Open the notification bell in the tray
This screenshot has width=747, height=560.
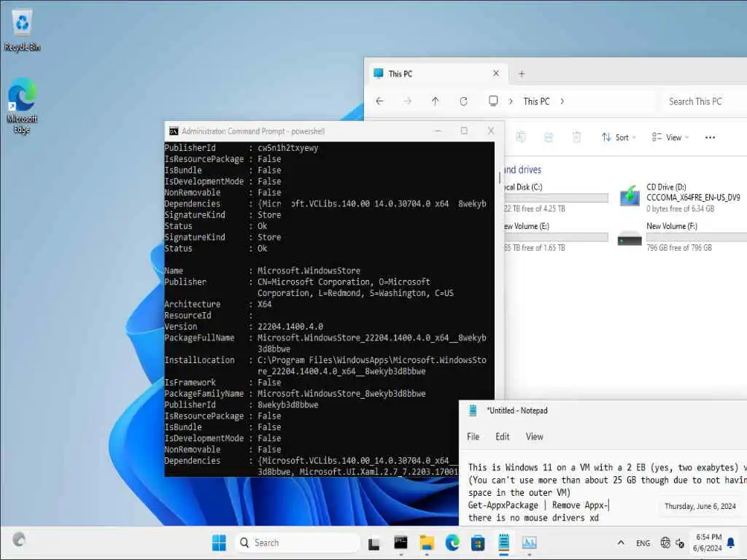(731, 542)
